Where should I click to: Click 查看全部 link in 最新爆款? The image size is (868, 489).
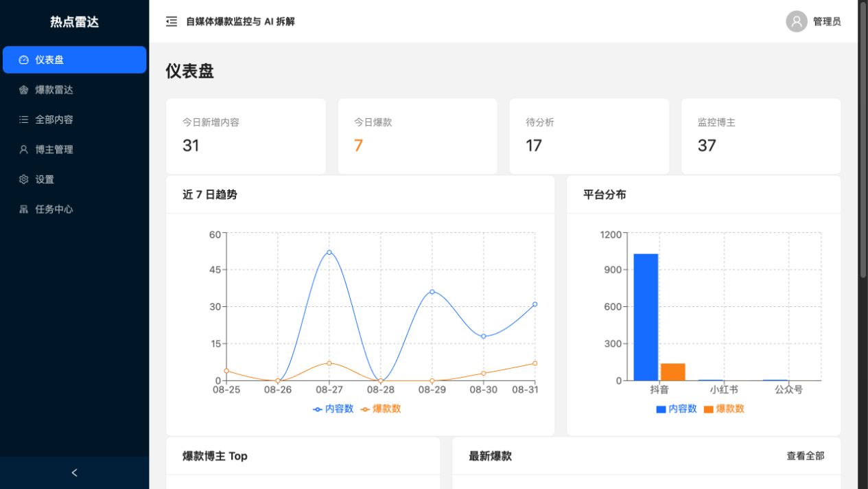coord(806,456)
